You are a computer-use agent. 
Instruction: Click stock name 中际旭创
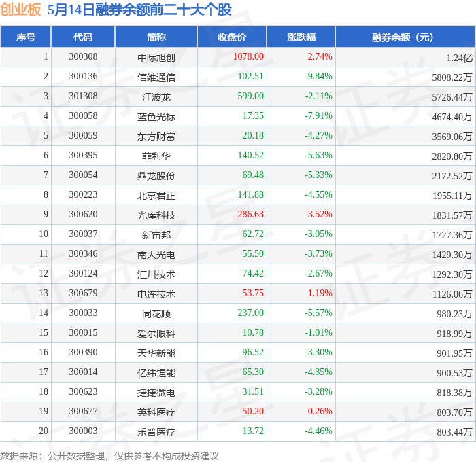pyautogui.click(x=156, y=57)
